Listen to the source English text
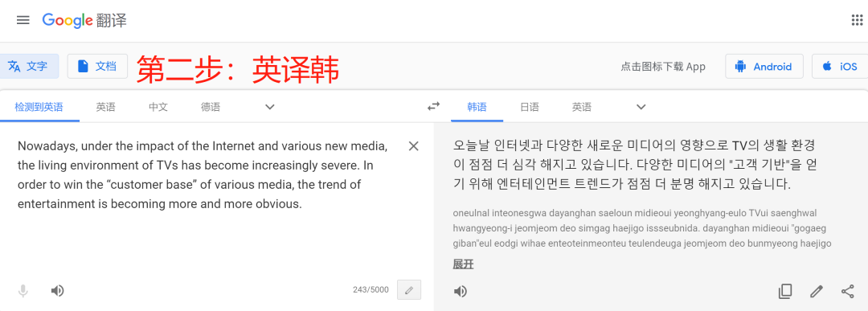 pos(58,291)
